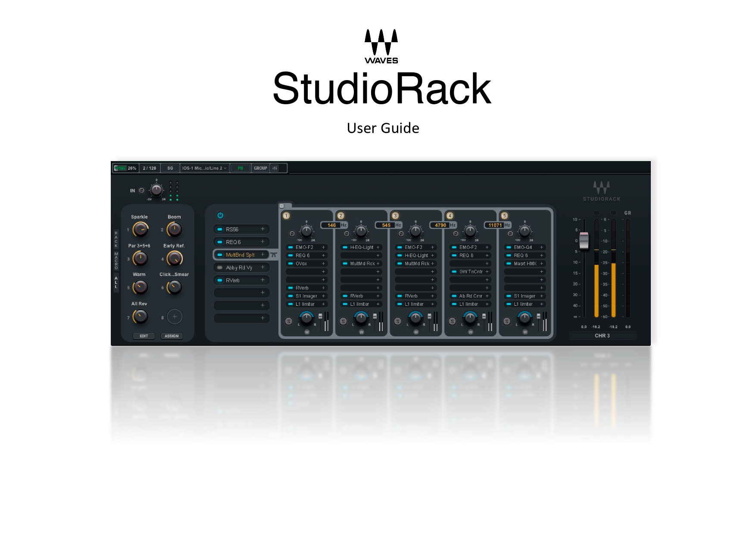This screenshot has width=756, height=534.
Task: Collapse the split view with the minus expander
Action: point(281,206)
